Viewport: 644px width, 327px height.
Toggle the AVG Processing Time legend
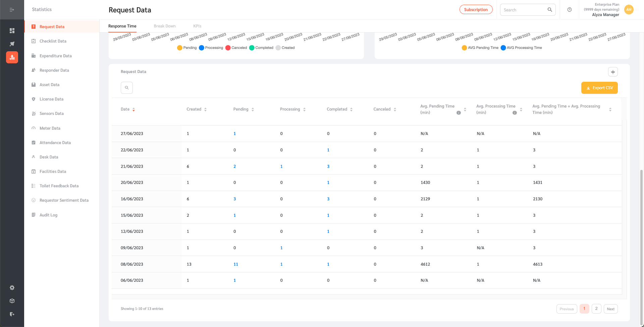coord(521,48)
